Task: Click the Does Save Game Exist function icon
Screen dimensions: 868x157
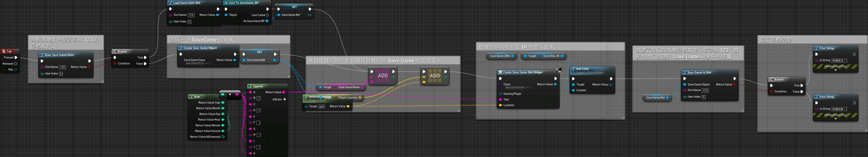Action: point(42,55)
